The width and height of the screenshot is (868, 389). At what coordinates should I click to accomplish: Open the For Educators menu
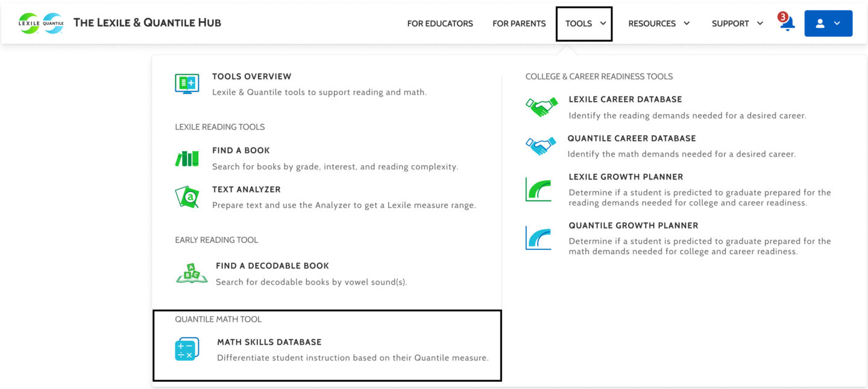click(440, 23)
